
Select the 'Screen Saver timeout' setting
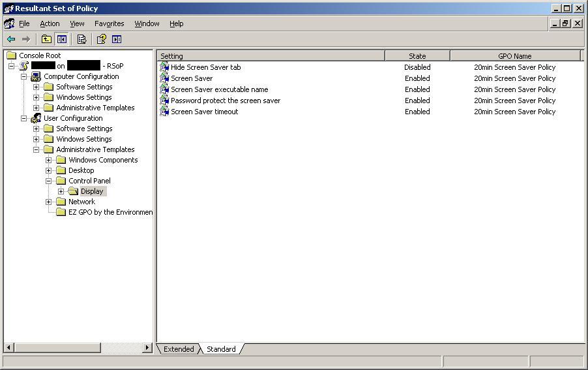coord(205,112)
